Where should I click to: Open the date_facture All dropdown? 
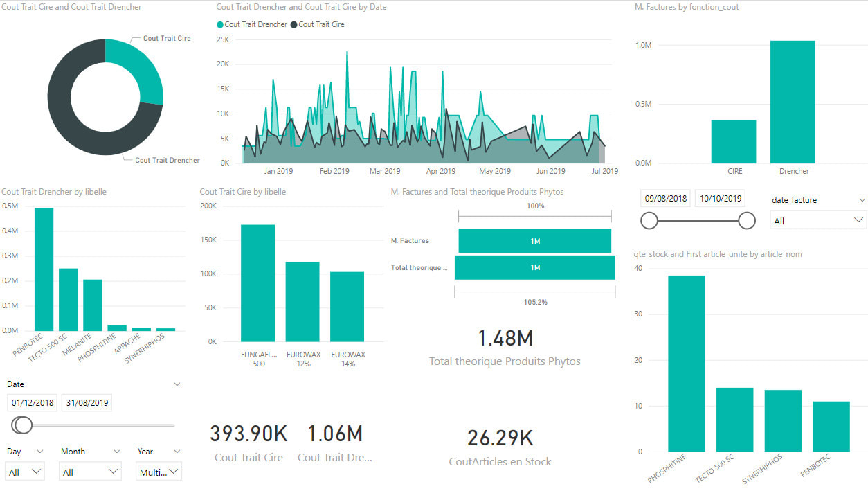tap(818, 220)
